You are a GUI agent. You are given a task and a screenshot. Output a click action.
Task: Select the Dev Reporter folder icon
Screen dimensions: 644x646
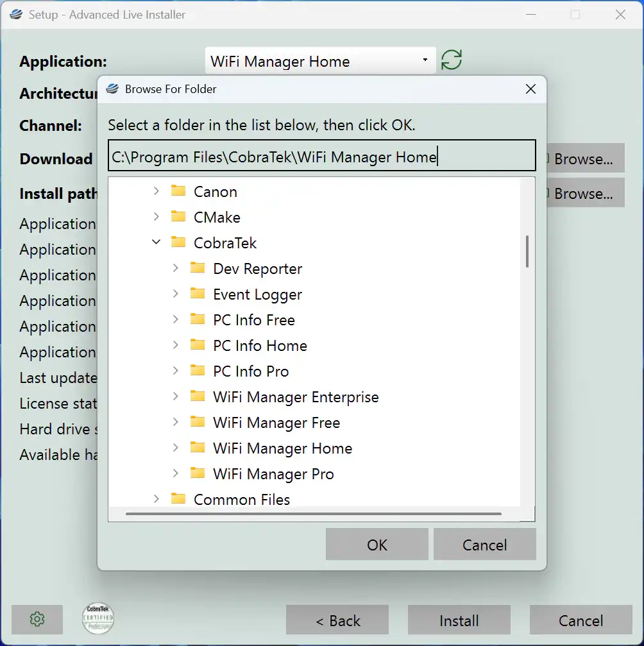coord(198,268)
